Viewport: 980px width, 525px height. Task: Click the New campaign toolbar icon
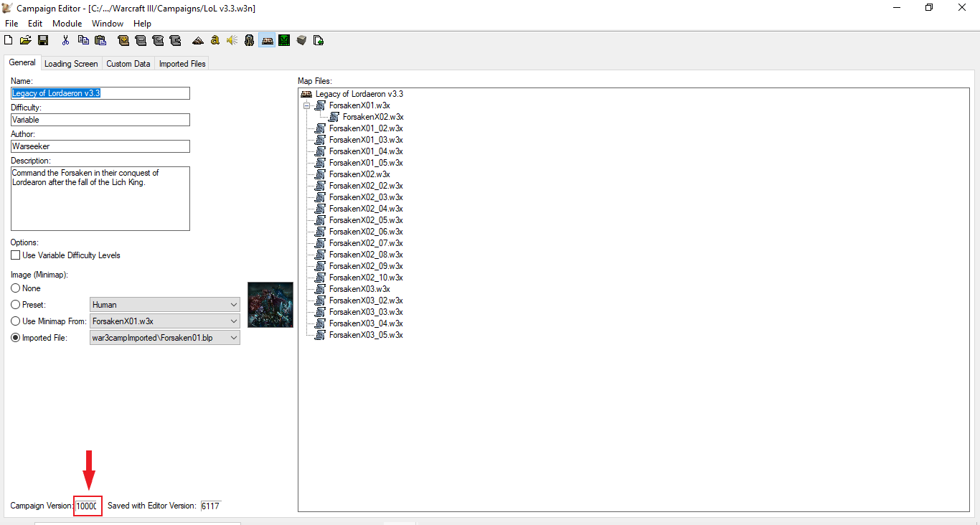click(9, 40)
